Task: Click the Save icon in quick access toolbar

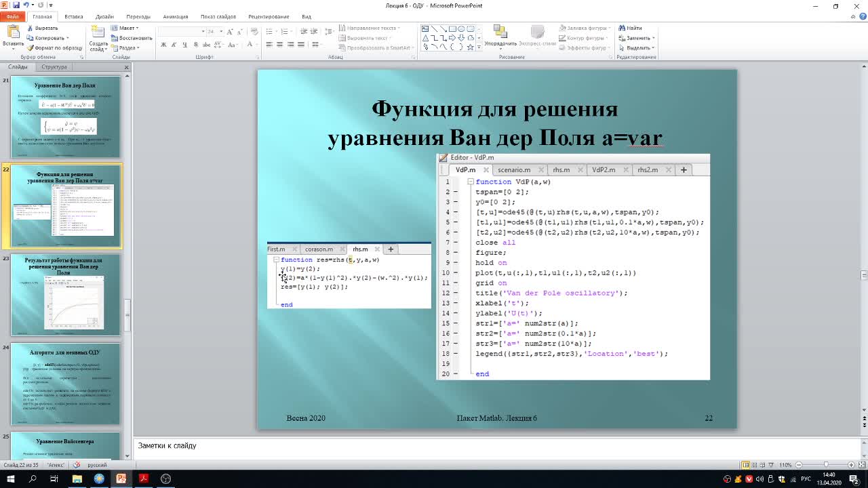Action: 16,5
